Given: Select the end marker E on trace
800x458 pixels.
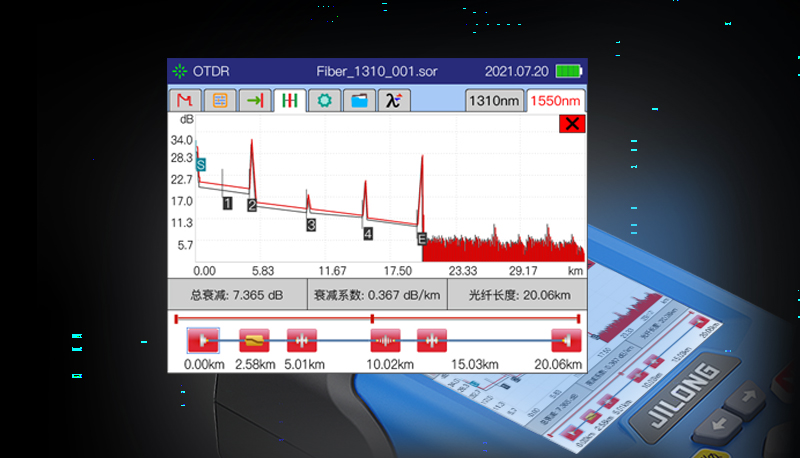Looking at the screenshot, I should (422, 239).
